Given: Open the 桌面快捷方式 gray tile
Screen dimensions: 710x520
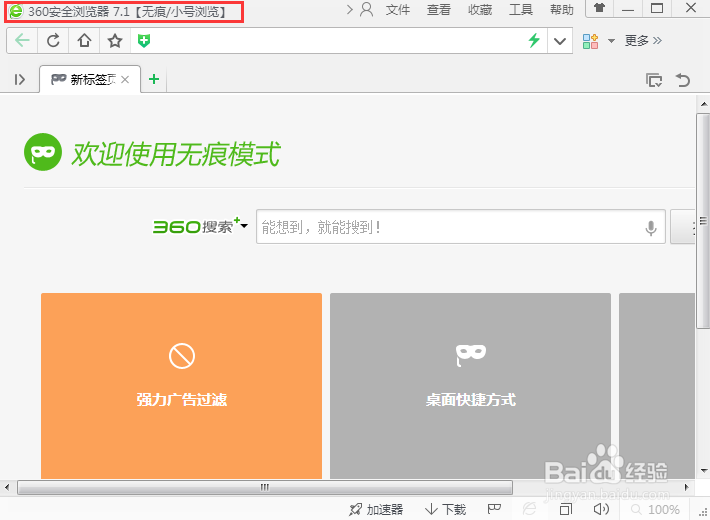Looking at the screenshot, I should coord(470,386).
